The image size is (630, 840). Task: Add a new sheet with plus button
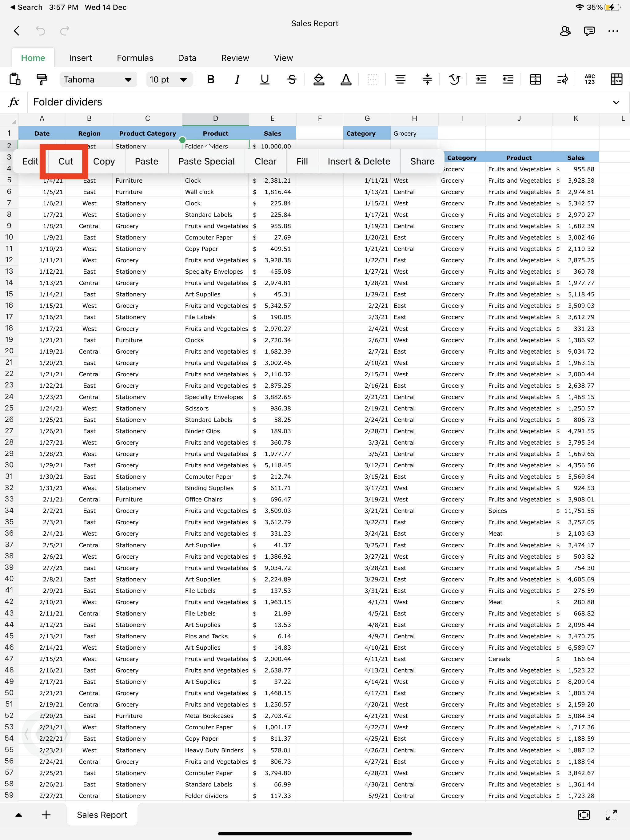46,815
